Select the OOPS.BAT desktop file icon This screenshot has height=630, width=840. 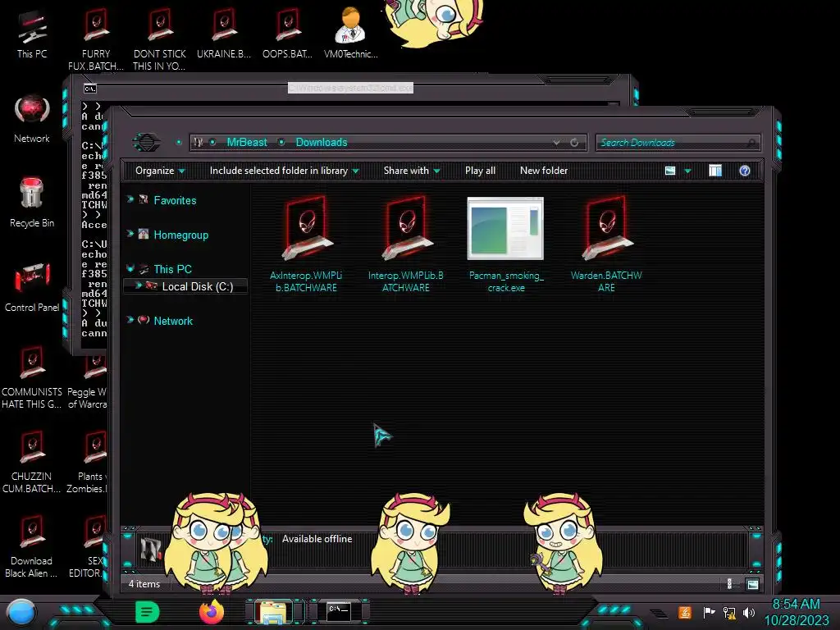(x=287, y=34)
